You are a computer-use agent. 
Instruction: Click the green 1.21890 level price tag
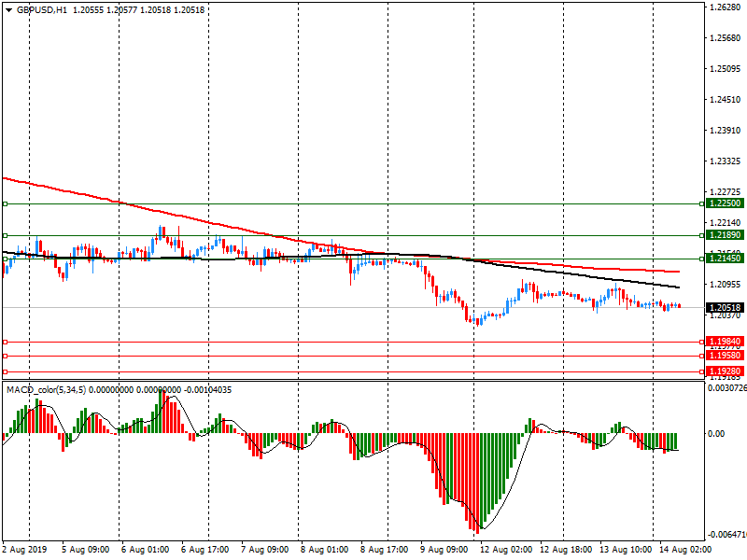click(x=726, y=235)
